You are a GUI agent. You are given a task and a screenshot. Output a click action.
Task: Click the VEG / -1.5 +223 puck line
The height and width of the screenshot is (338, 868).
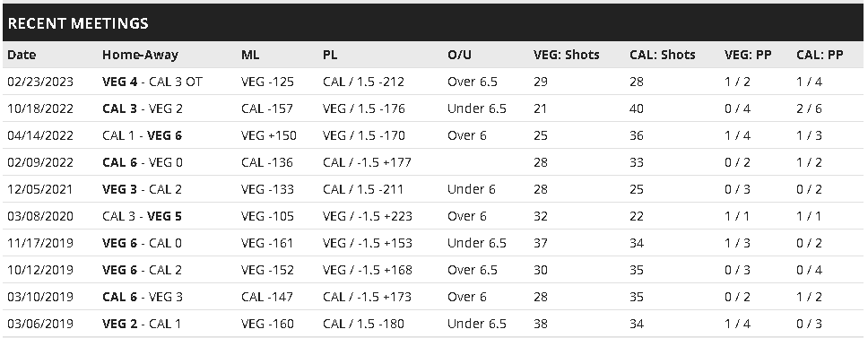pos(368,216)
